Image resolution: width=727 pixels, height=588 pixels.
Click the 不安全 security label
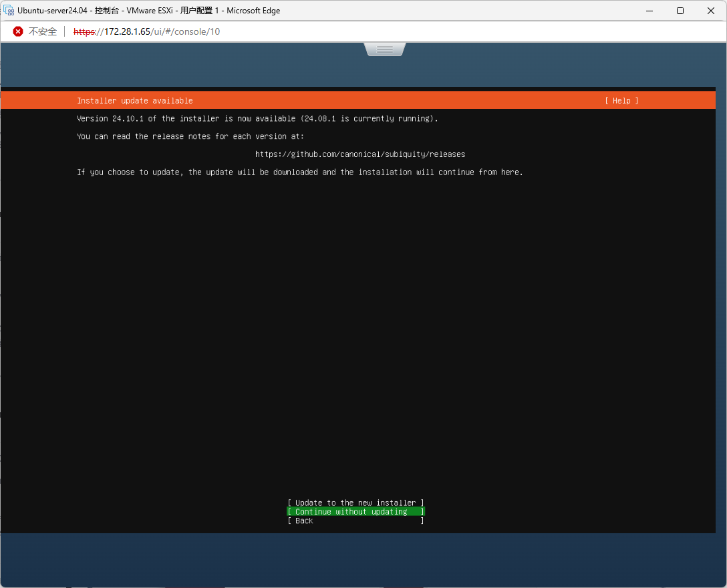42,31
